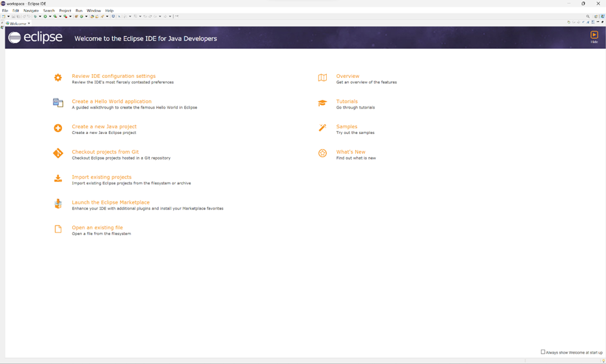Click the Overview map icon
Image resolution: width=606 pixels, height=364 pixels.
click(322, 78)
